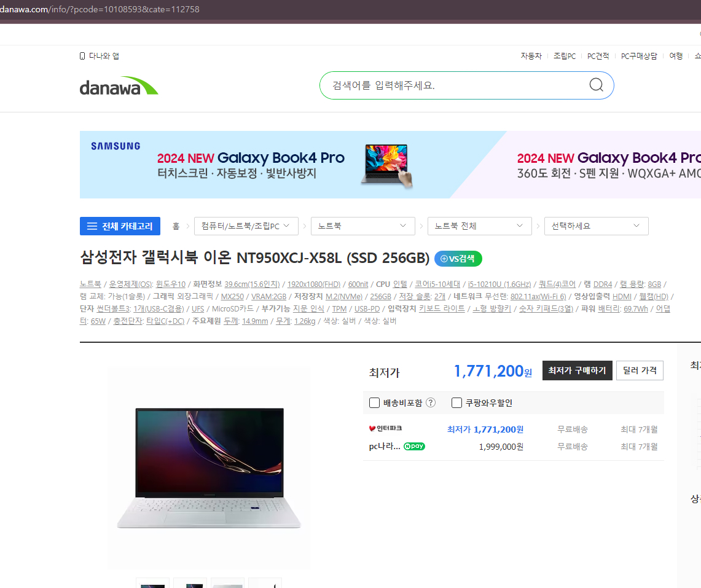The width and height of the screenshot is (701, 588).
Task: Open the 노트북 breadcrumb dropdown
Action: coord(363,226)
